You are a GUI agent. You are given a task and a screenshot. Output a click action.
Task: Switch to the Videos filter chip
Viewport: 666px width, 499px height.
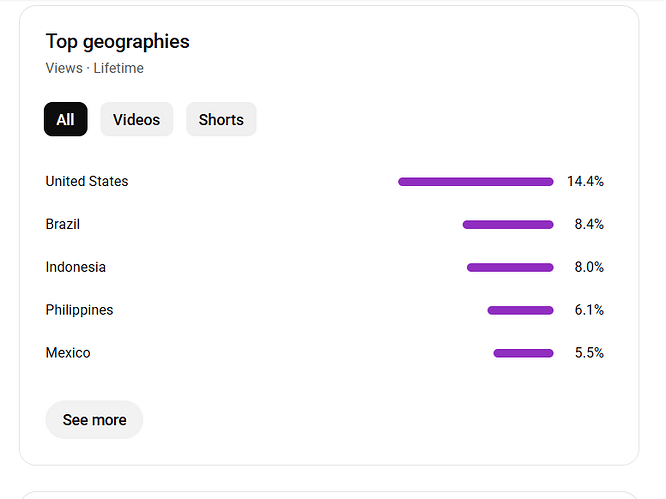[x=136, y=120]
